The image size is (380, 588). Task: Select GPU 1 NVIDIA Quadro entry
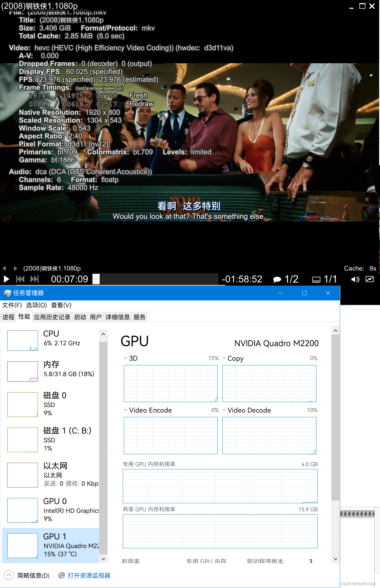[50, 545]
